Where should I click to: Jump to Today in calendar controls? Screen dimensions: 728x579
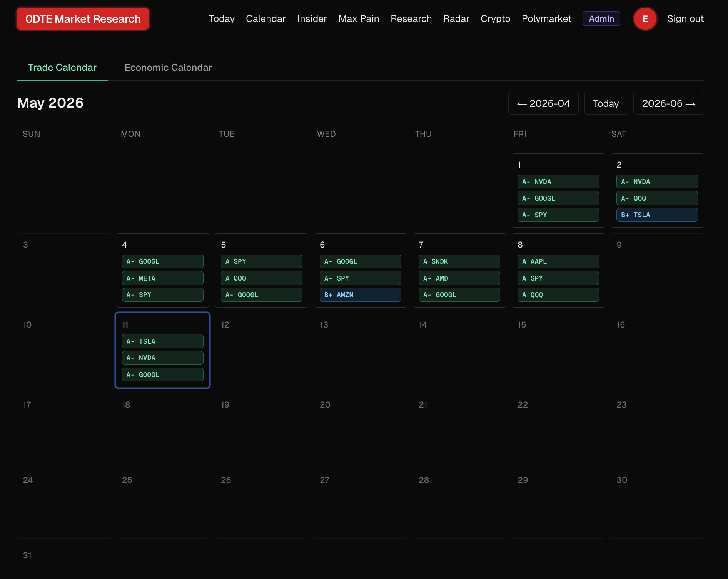point(606,103)
